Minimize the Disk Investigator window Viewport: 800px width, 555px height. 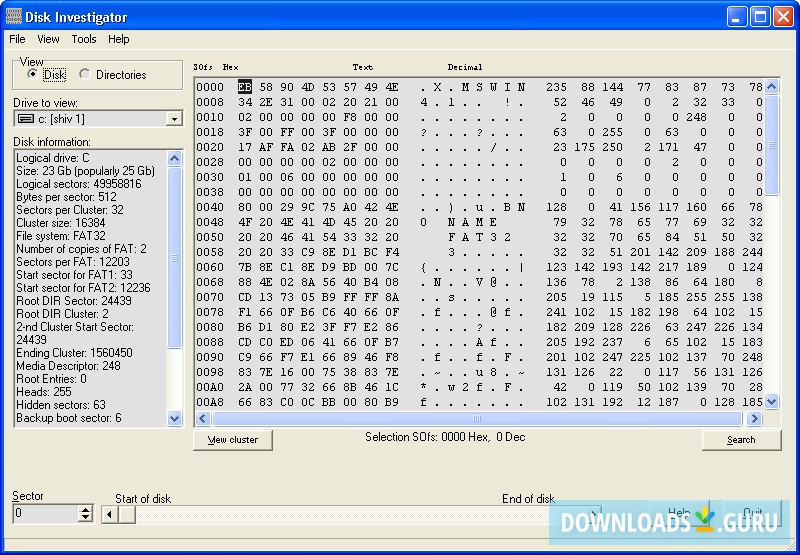pyautogui.click(x=736, y=17)
